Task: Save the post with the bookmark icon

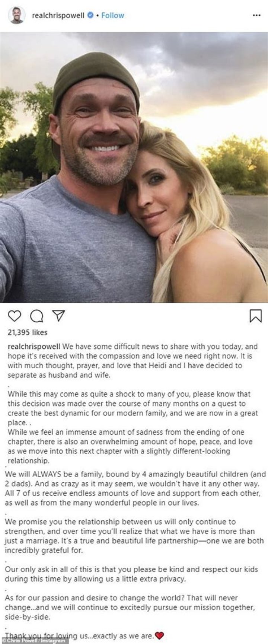Action: tap(255, 316)
